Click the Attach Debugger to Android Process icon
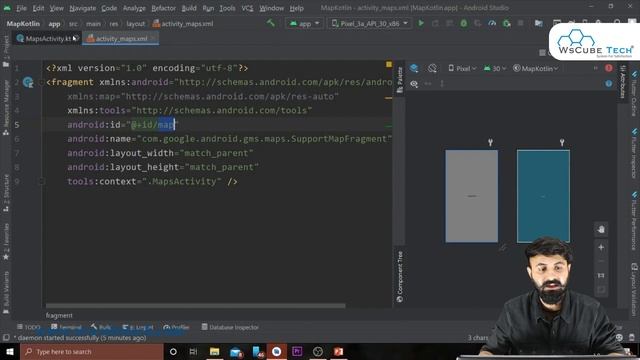This screenshot has height=360, width=640. tap(507, 23)
